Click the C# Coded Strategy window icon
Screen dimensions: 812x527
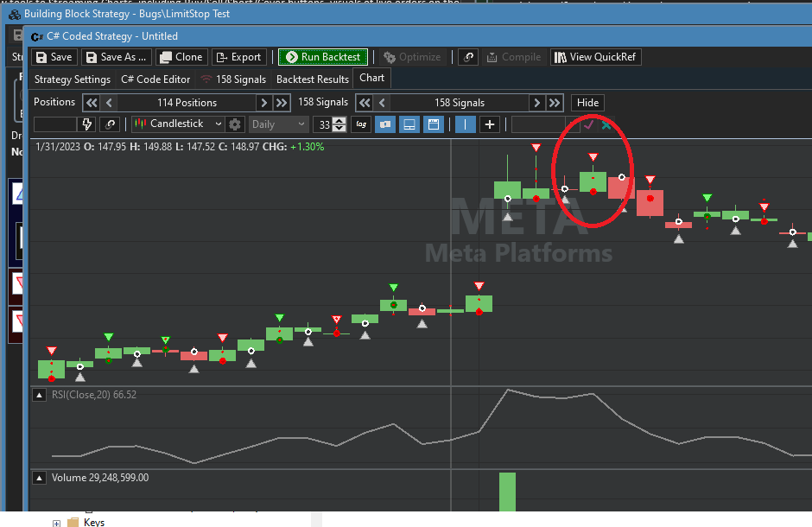point(37,37)
